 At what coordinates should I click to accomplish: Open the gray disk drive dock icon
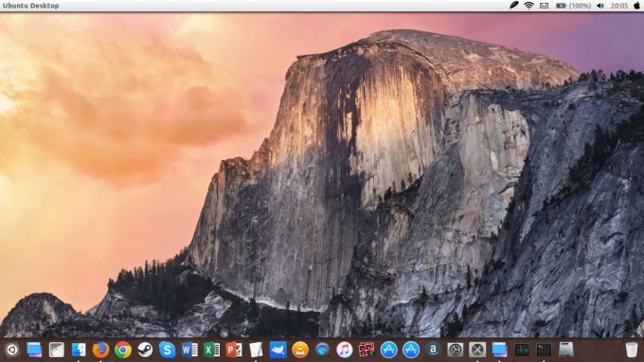[x=566, y=350]
